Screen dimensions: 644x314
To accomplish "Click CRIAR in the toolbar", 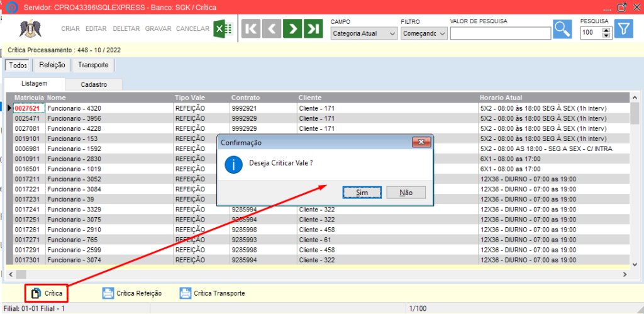I will click(x=70, y=29).
